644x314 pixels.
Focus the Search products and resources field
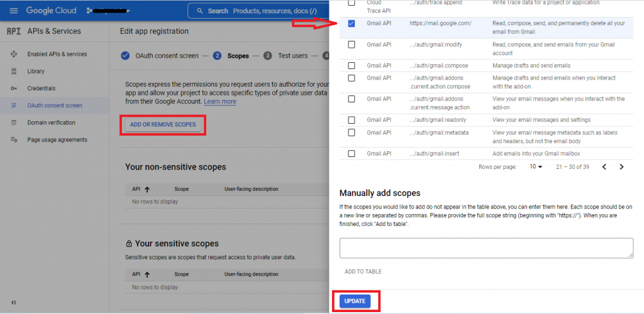pos(258,11)
